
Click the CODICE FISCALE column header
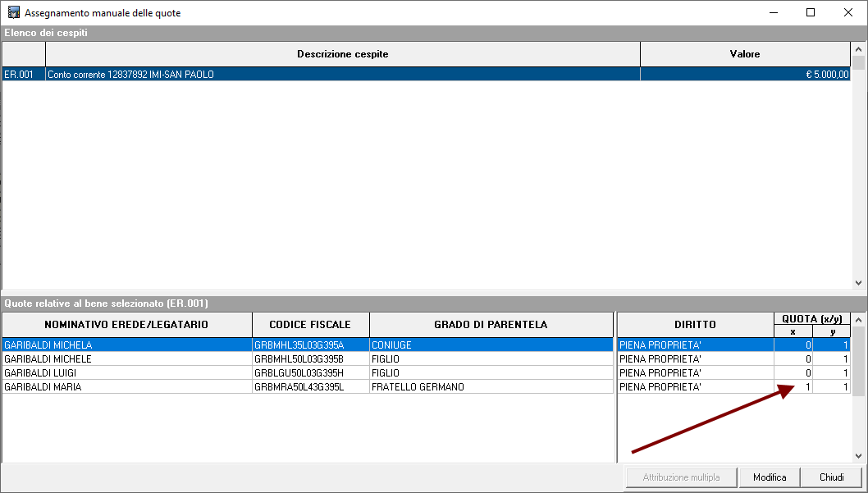(x=310, y=325)
